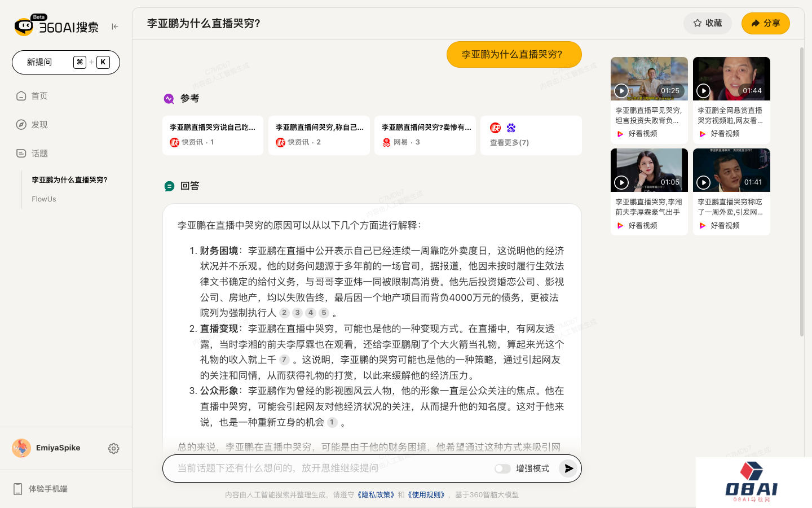Collapse the left sidebar panel
The width and height of the screenshot is (812, 508).
click(x=115, y=27)
